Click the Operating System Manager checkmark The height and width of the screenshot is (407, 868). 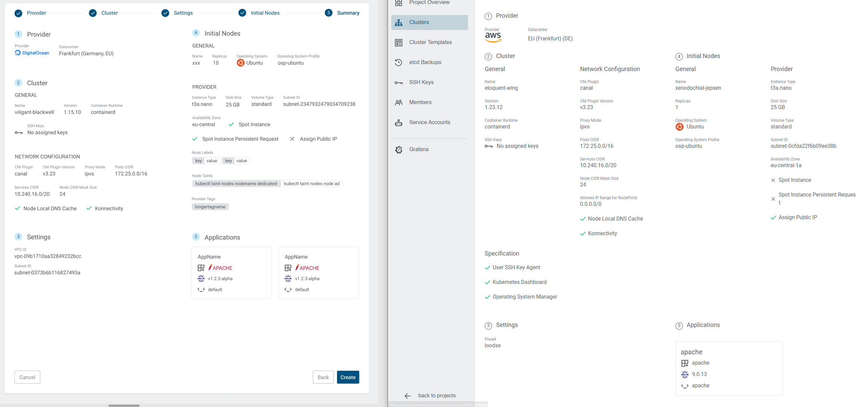pos(487,297)
